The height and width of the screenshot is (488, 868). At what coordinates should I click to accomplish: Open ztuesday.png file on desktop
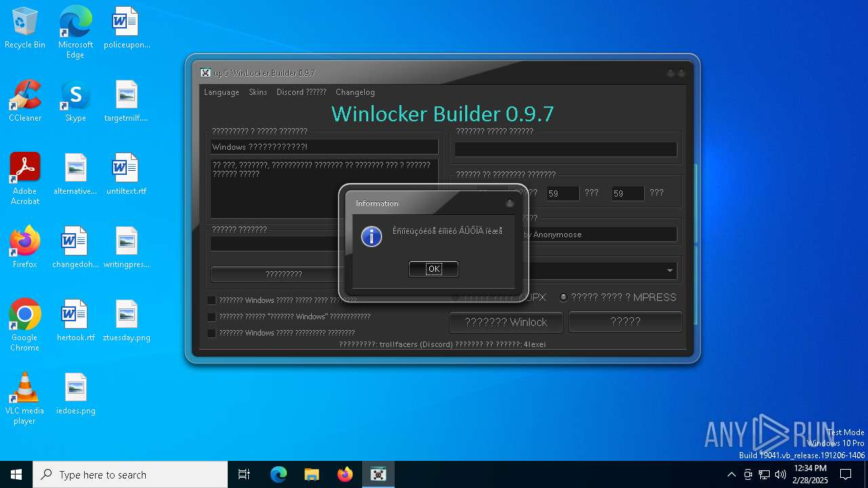pyautogui.click(x=127, y=321)
